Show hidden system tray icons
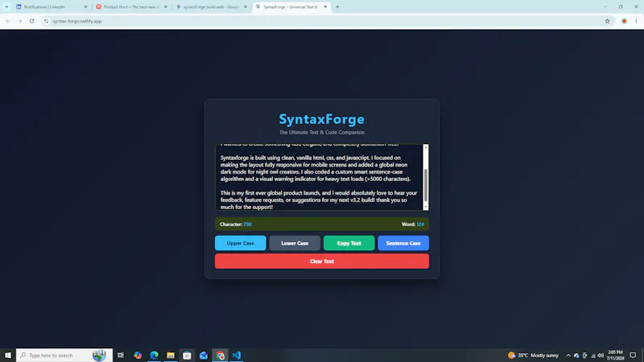644x362 pixels. point(568,356)
